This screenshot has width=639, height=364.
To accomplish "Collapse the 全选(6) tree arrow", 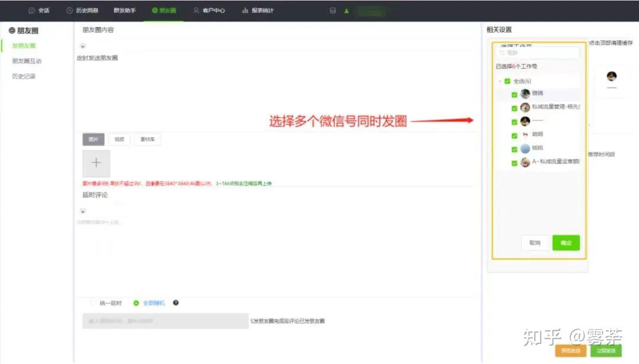I will (x=500, y=82).
